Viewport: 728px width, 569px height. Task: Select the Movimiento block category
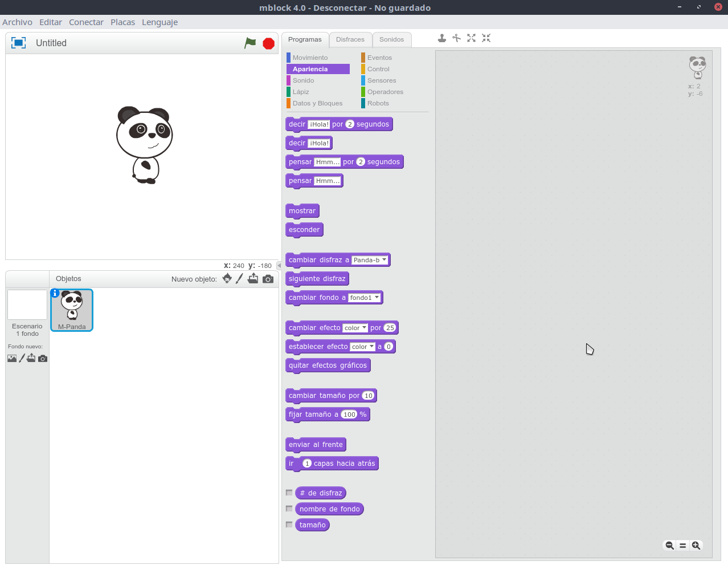click(x=310, y=58)
